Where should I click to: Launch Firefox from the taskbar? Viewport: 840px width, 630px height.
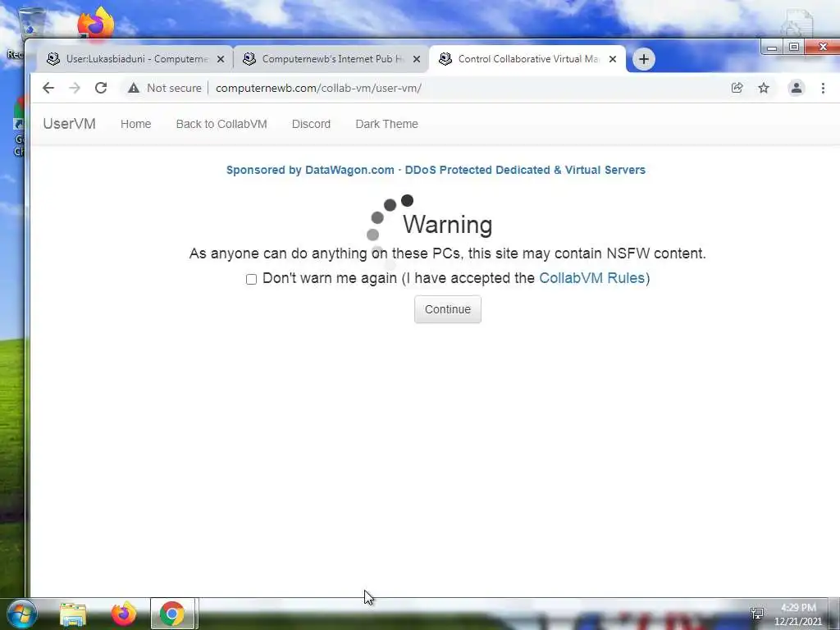point(124,614)
